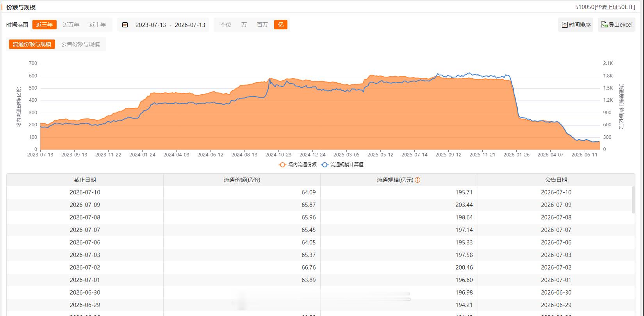Click scale value 195.71
Viewport: 644px width, 316px height.
464,192
